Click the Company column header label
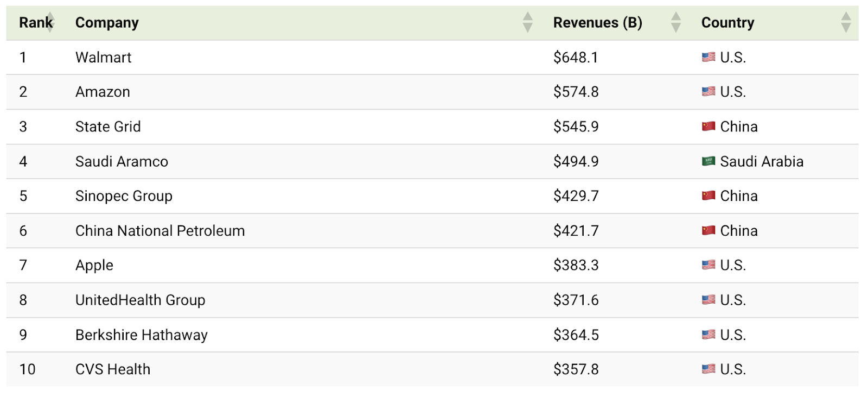This screenshot has height=403, width=868. 107,22
